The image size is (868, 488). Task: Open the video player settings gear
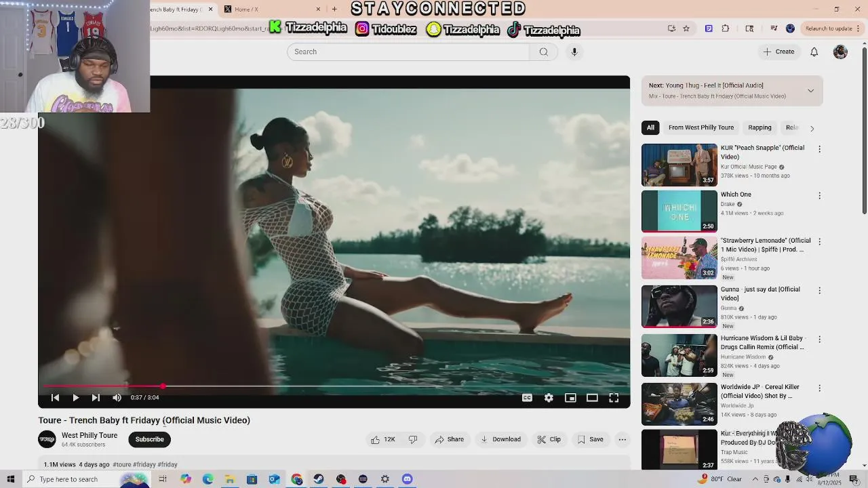(549, 398)
